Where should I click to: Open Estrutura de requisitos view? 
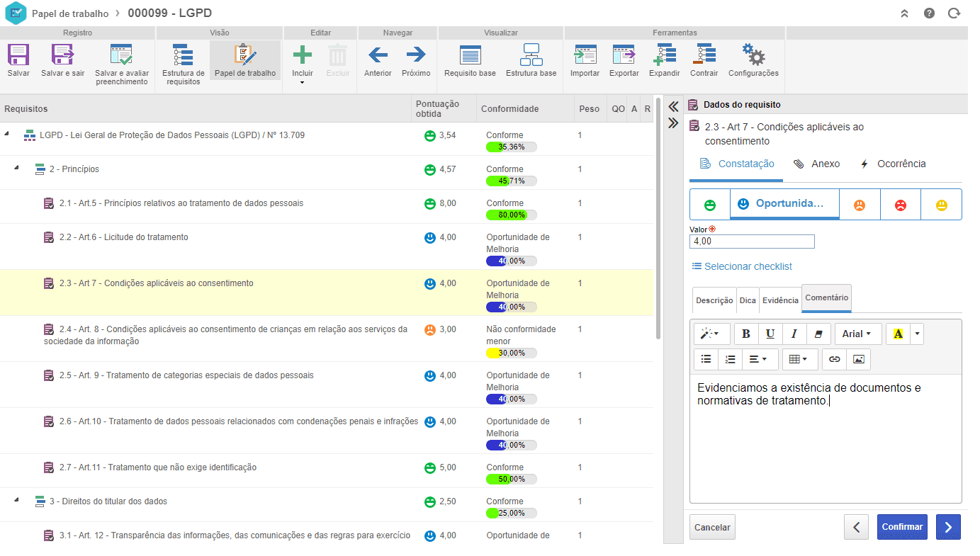(x=184, y=55)
